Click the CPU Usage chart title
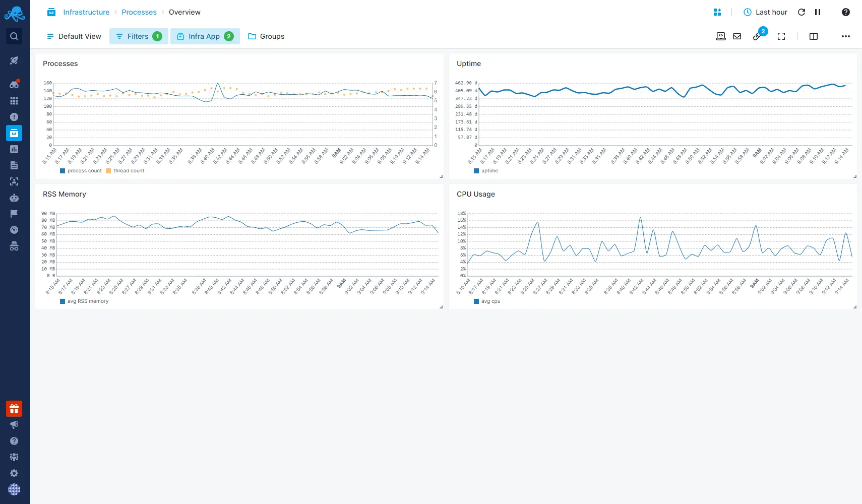 (x=476, y=194)
